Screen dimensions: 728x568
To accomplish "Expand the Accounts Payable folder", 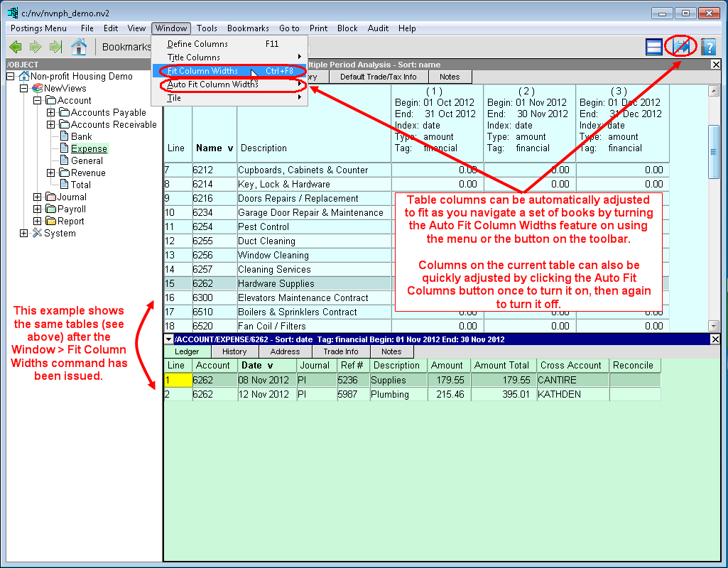I will (x=50, y=113).
